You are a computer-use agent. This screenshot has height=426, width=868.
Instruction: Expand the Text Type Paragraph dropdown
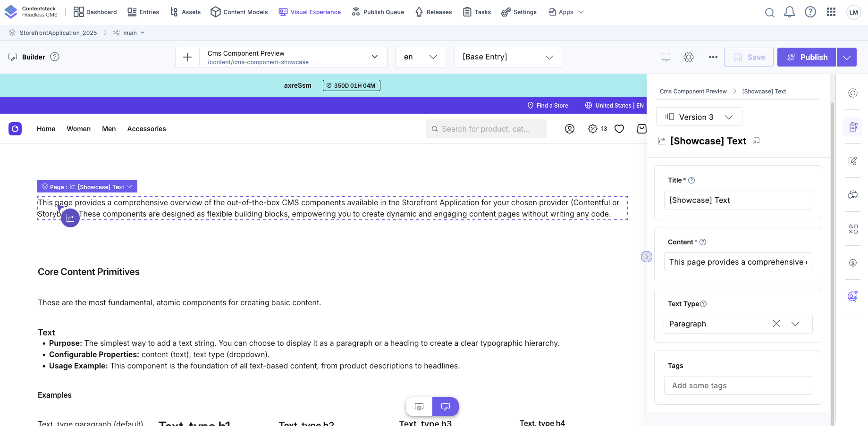(x=795, y=324)
